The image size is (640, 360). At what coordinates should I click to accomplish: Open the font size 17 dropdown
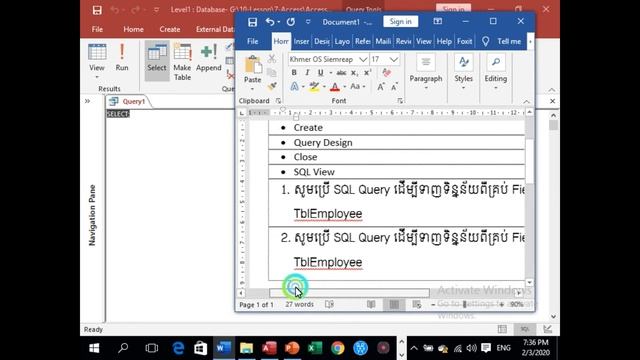click(x=393, y=60)
